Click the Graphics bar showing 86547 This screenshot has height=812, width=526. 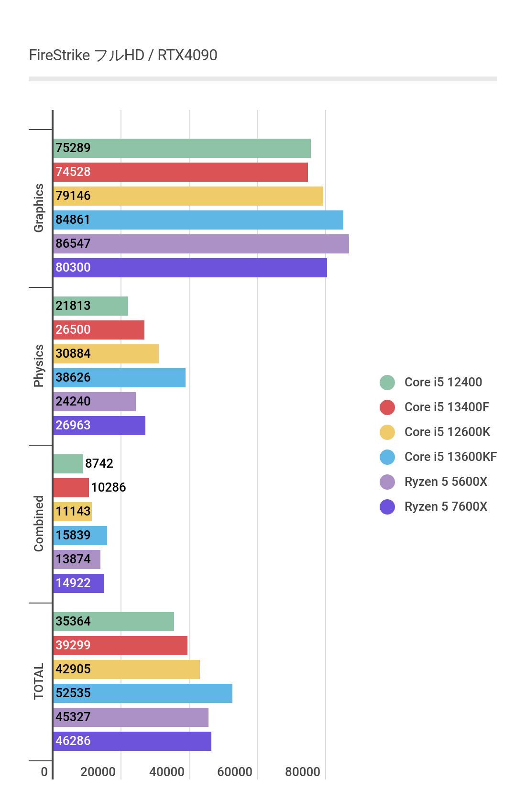pos(201,244)
